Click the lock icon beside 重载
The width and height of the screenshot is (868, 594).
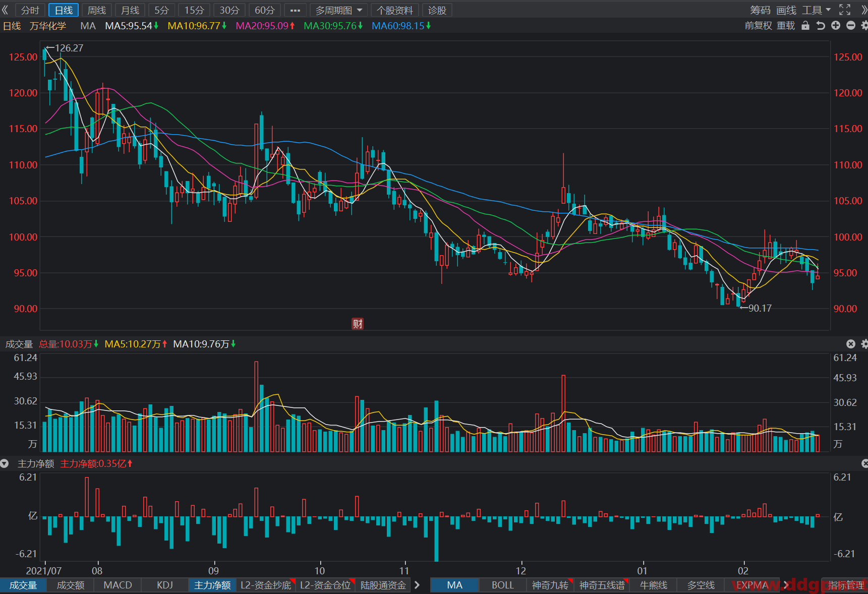[x=805, y=26]
